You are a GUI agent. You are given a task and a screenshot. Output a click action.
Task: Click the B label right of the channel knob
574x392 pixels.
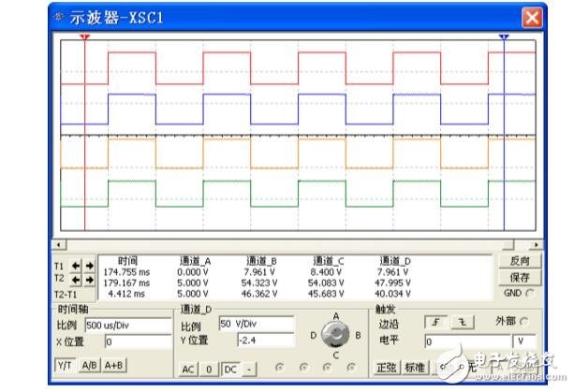[358, 335]
